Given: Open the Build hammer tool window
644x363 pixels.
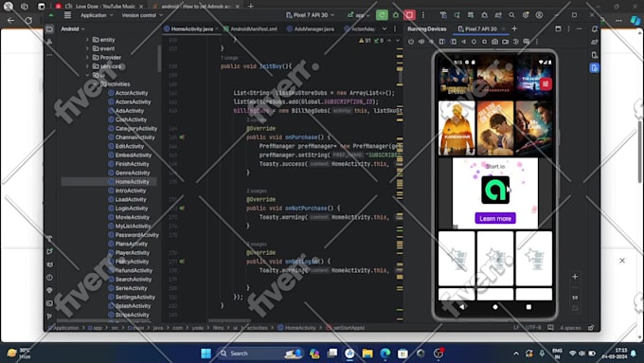Looking at the screenshot, I should click(x=49, y=239).
